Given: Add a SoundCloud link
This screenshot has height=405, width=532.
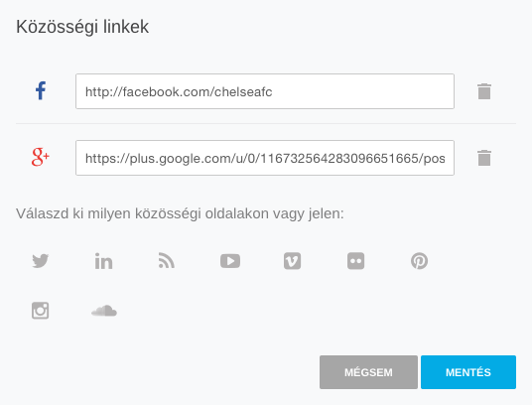Looking at the screenshot, I should (104, 311).
